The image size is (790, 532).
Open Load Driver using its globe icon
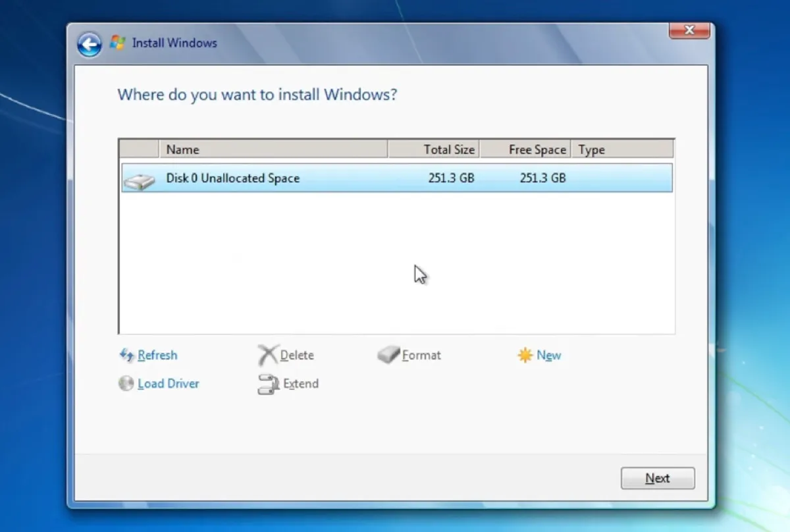pos(125,383)
